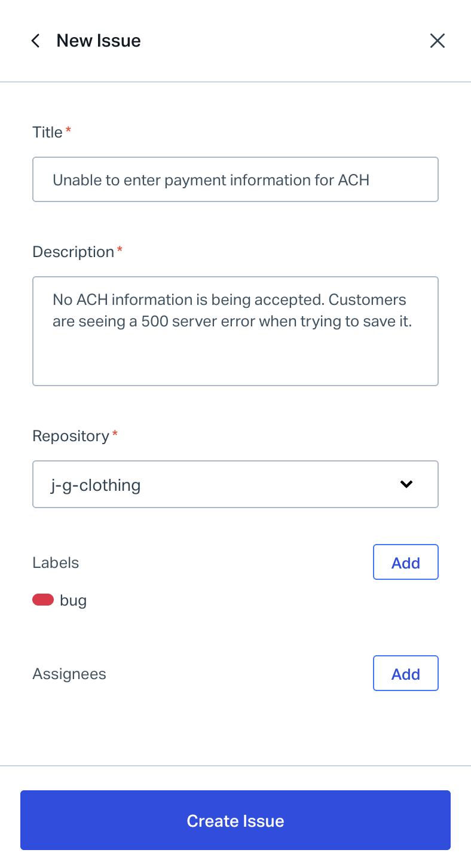
Task: Go back using the left chevron icon
Action: [x=36, y=41]
